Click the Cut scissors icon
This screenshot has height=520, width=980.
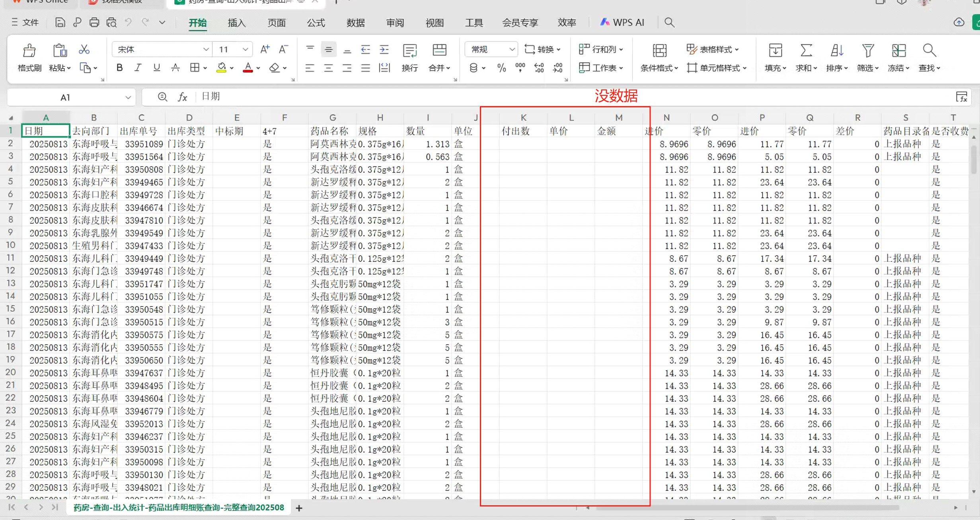84,49
